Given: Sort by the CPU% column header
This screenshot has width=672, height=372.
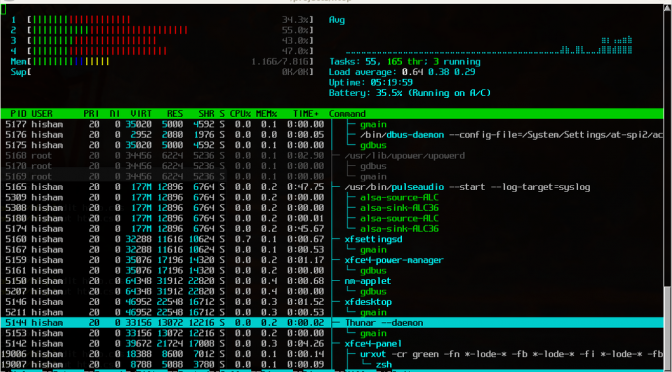Looking at the screenshot, I should 240,114.
